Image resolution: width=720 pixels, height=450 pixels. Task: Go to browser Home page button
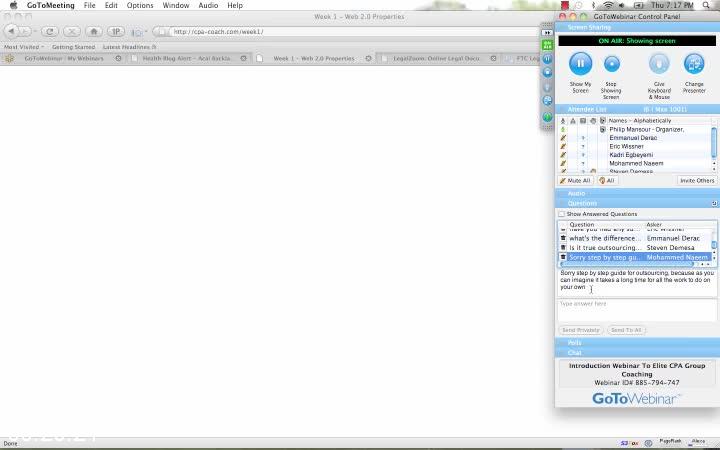point(94,32)
